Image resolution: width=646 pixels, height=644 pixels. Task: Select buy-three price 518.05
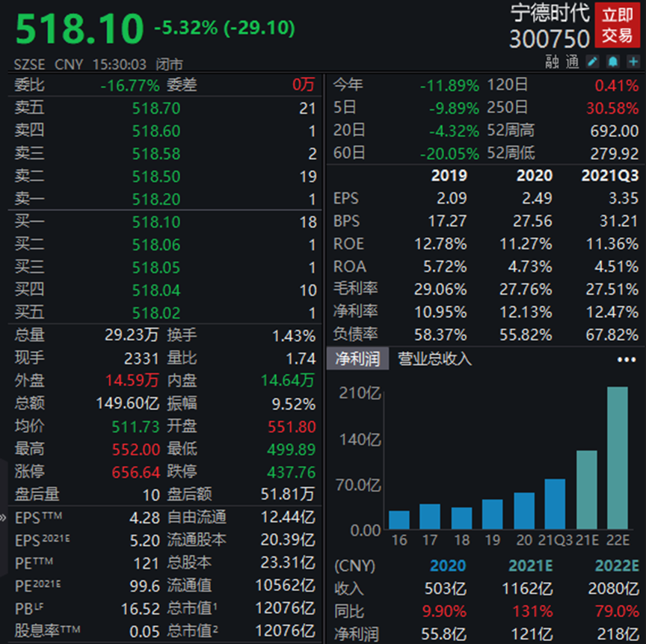(x=156, y=268)
